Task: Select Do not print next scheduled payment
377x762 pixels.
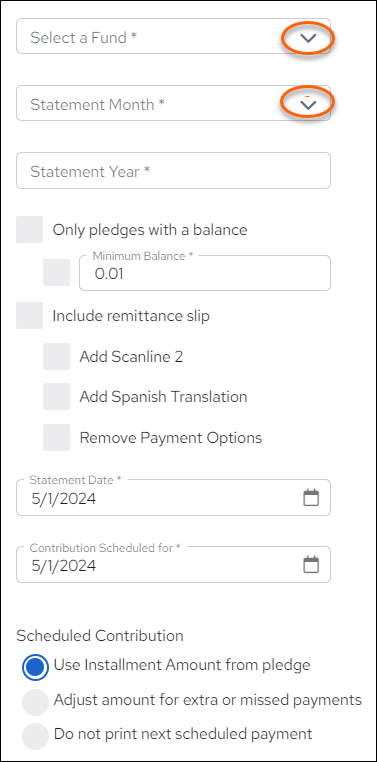Action: (35, 736)
